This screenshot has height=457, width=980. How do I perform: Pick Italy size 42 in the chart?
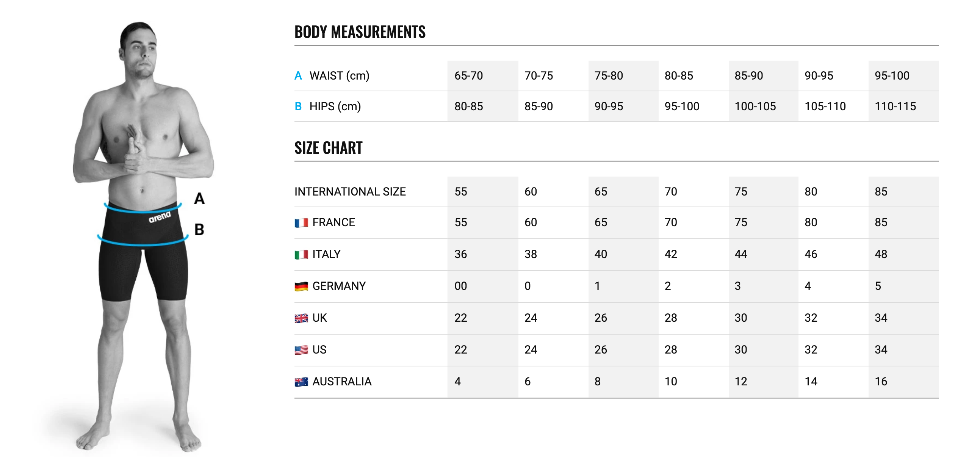pyautogui.click(x=671, y=254)
